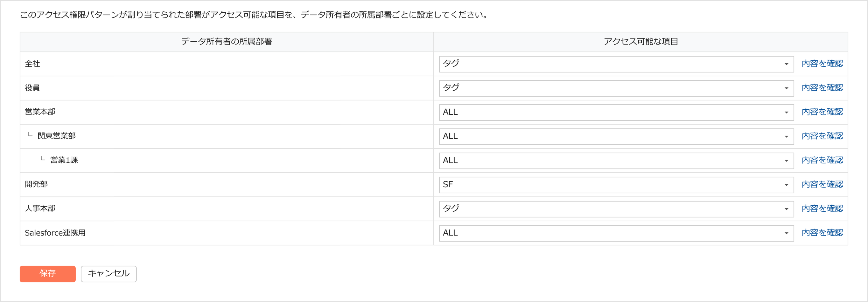The image size is (868, 302).
Task: Click the キャンセル button
Action: click(108, 274)
